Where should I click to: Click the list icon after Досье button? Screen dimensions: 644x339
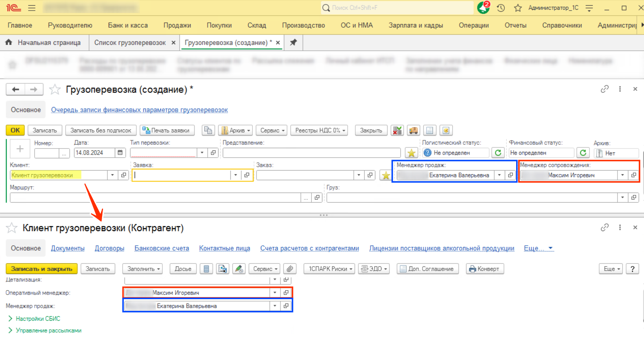tap(206, 269)
